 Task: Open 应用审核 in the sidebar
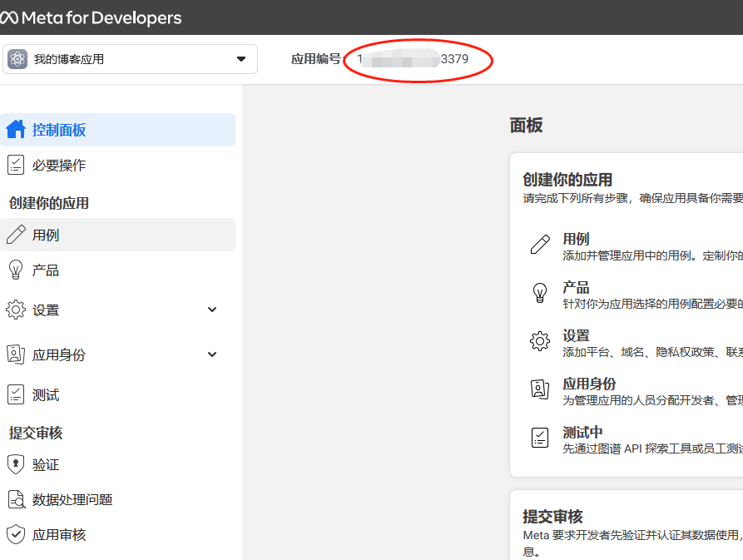(117, 535)
